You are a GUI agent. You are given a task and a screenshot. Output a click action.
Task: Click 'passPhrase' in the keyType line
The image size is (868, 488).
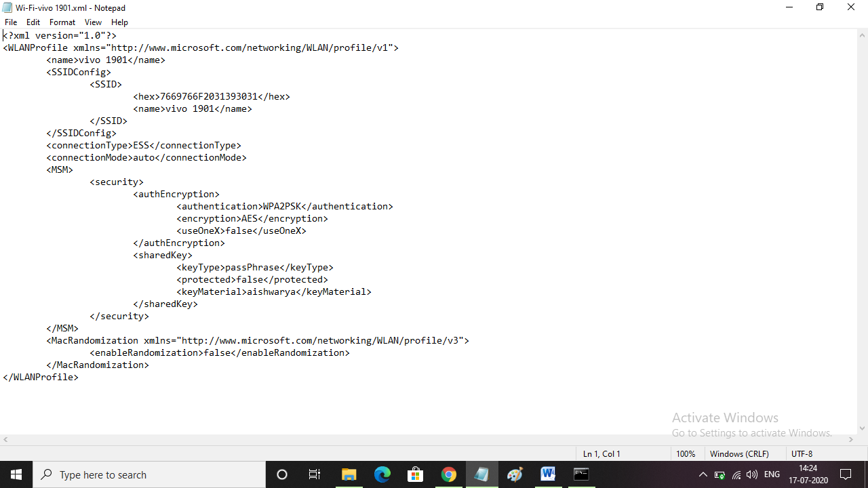pyautogui.click(x=252, y=267)
